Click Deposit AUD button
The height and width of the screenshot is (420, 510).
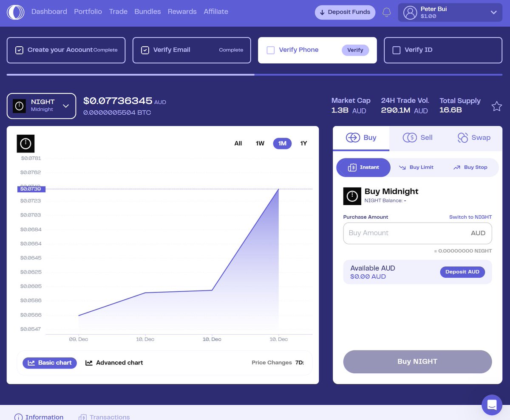(462, 272)
